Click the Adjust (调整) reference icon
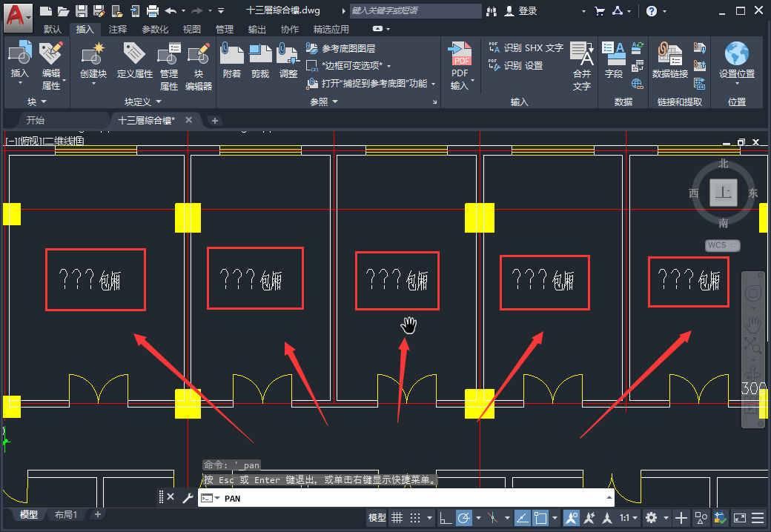 click(x=288, y=60)
